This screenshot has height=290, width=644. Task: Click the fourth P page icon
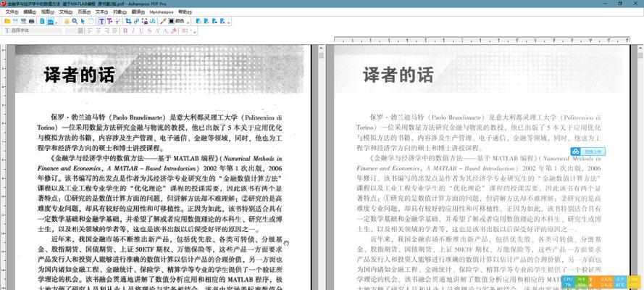[222, 21]
